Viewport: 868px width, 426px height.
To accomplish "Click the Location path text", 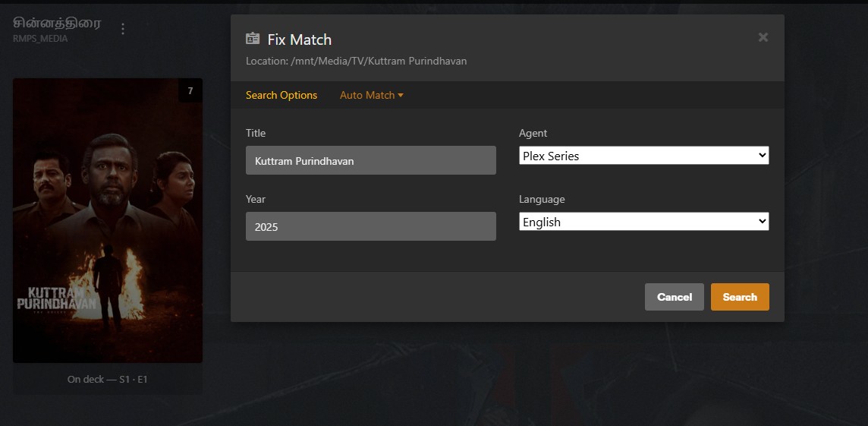I will tap(356, 61).
